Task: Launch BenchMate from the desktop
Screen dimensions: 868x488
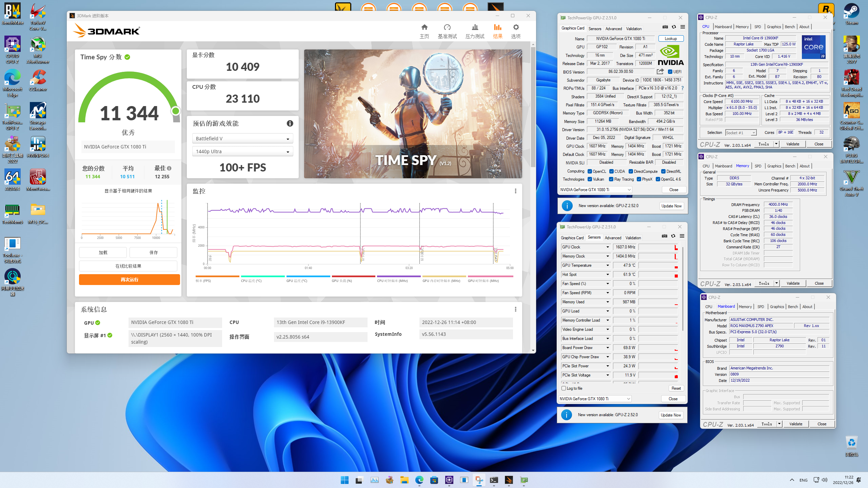Action: click(13, 14)
